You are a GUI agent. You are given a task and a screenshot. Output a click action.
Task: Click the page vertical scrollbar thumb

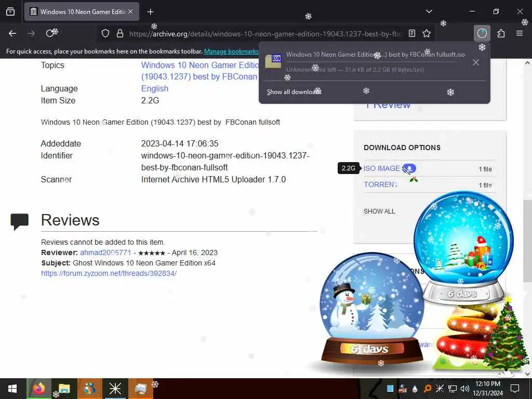pyautogui.click(x=527, y=241)
